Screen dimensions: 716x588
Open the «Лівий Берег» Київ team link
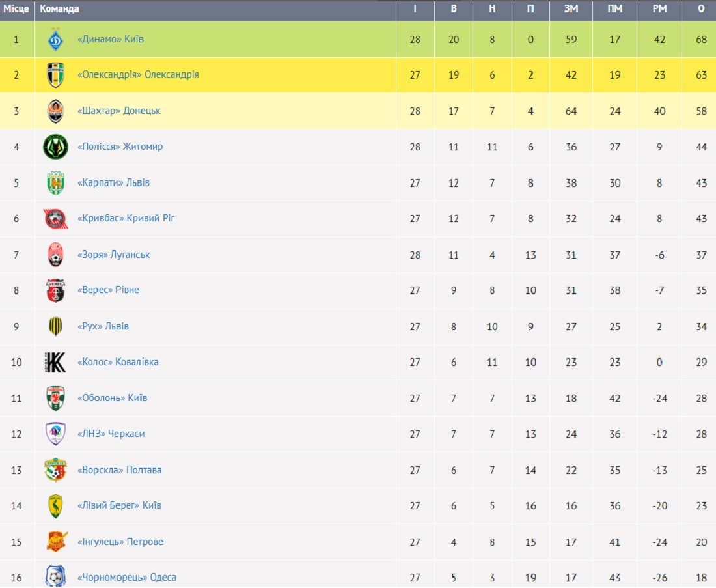119,505
